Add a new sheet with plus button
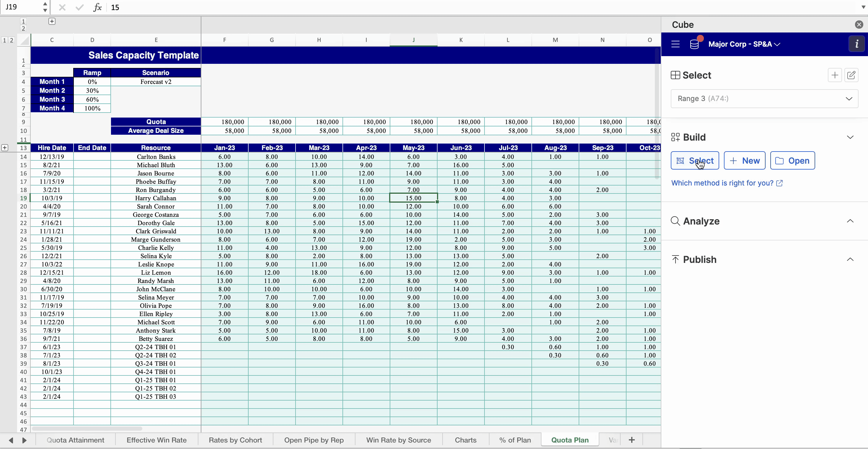The image size is (868, 449). click(632, 440)
